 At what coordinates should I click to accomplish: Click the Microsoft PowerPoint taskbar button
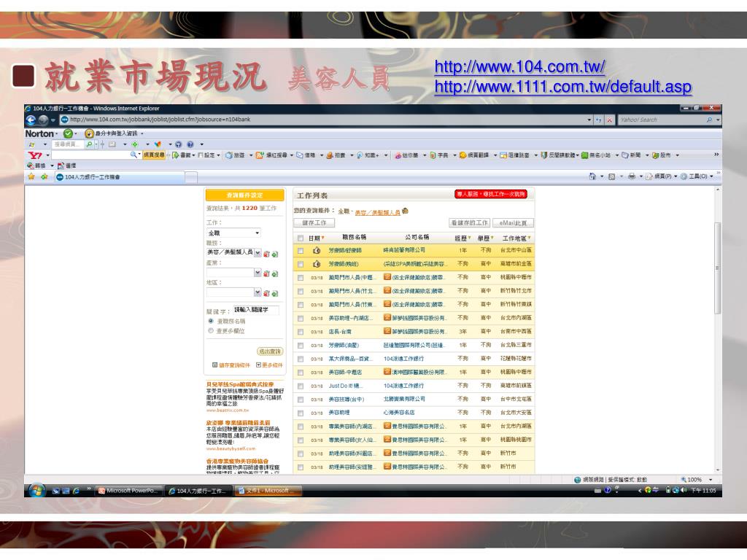pos(128,491)
